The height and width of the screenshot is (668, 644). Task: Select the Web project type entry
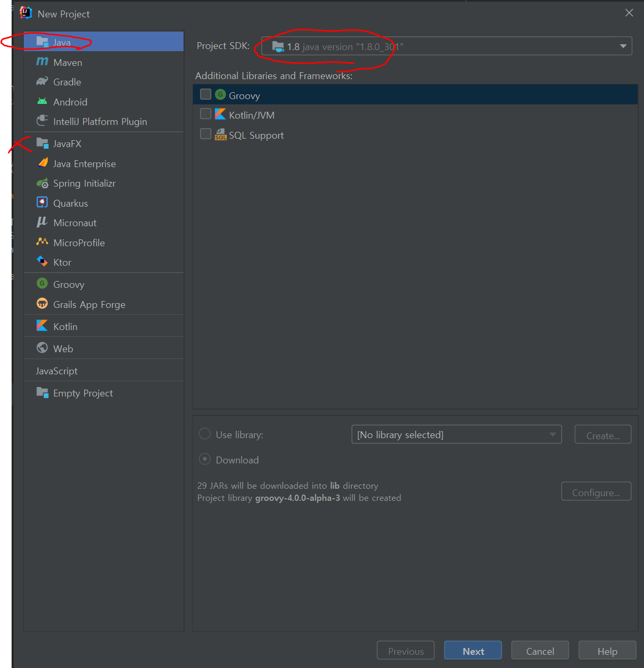click(103, 348)
